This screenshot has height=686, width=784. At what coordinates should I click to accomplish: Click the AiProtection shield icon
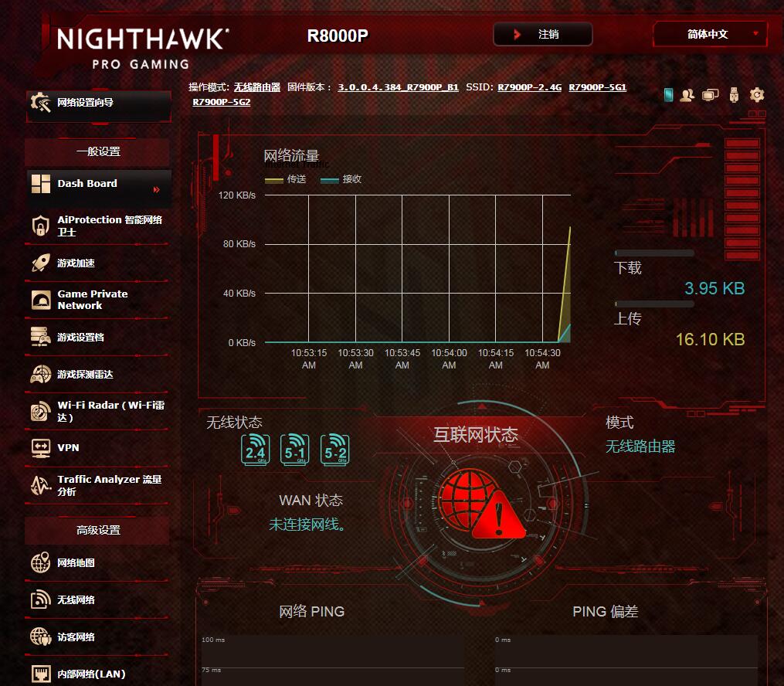[40, 226]
